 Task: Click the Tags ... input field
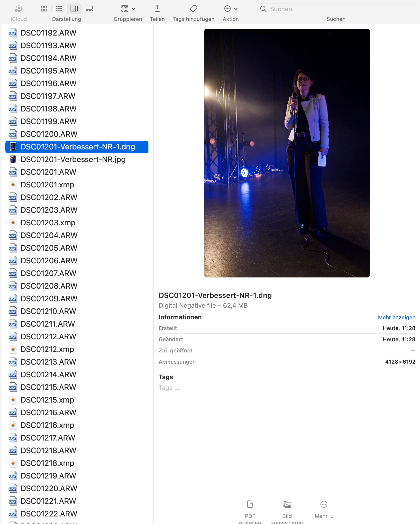(169, 388)
